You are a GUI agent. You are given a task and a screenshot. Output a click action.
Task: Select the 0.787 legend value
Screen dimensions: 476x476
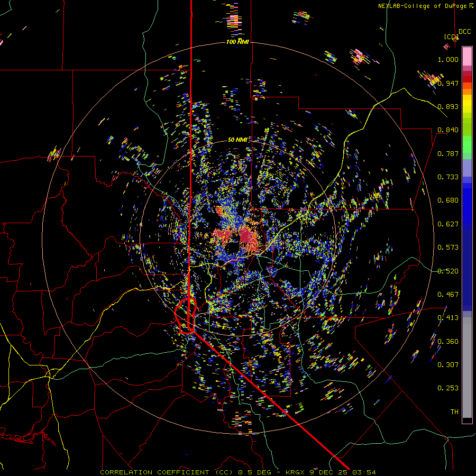[448, 153]
